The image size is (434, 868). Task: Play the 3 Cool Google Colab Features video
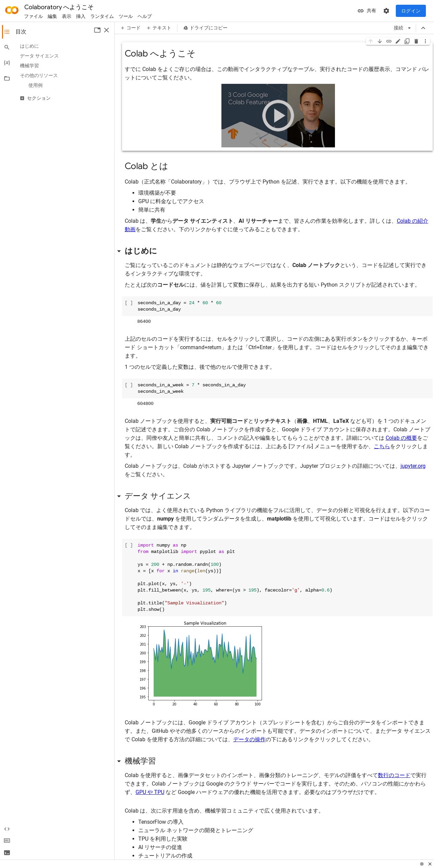pyautogui.click(x=278, y=116)
